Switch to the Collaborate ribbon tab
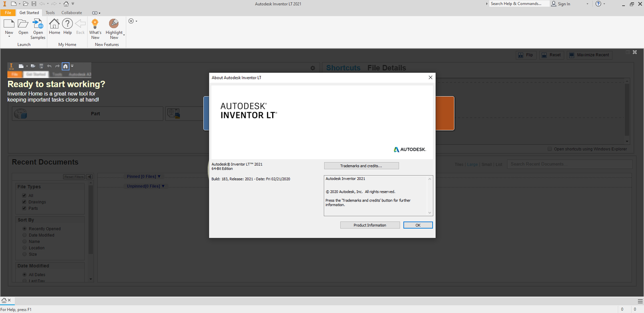644x313 pixels. tap(71, 13)
